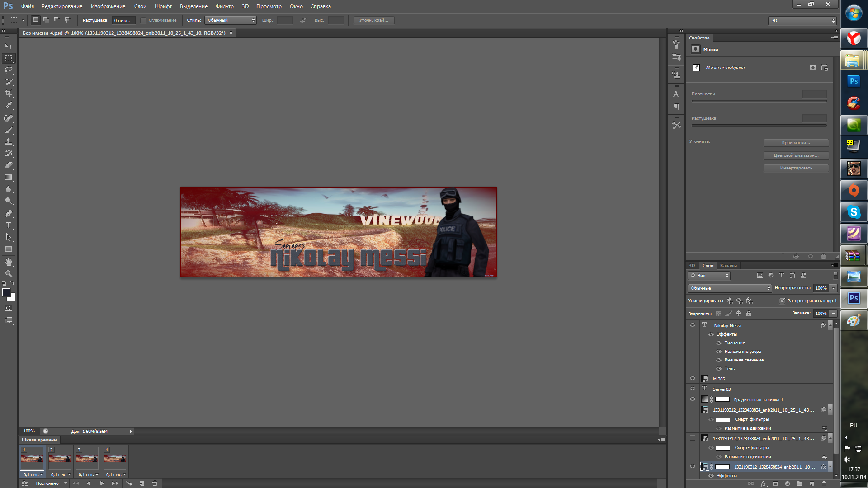Open the Постоянно loop options dropdown
Screen dimensions: 868x488
tap(51, 483)
